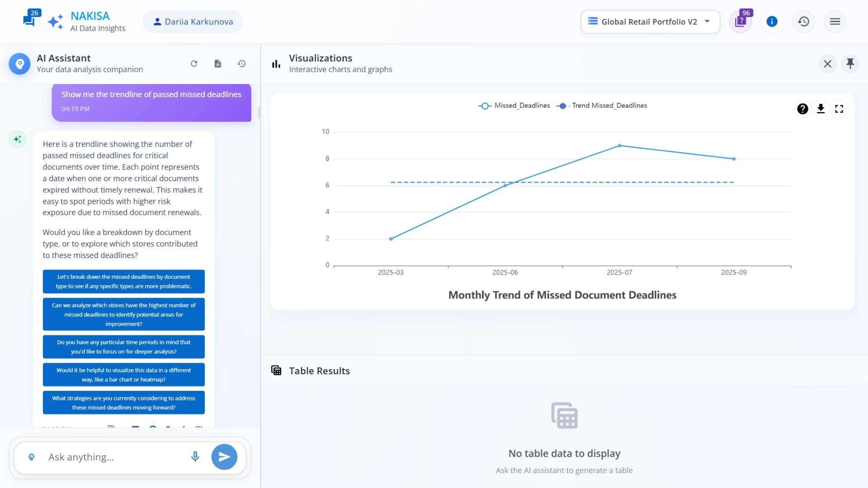Open the Dariia Karkunova user chip
Screen dimensions: 868x488
tap(193, 22)
